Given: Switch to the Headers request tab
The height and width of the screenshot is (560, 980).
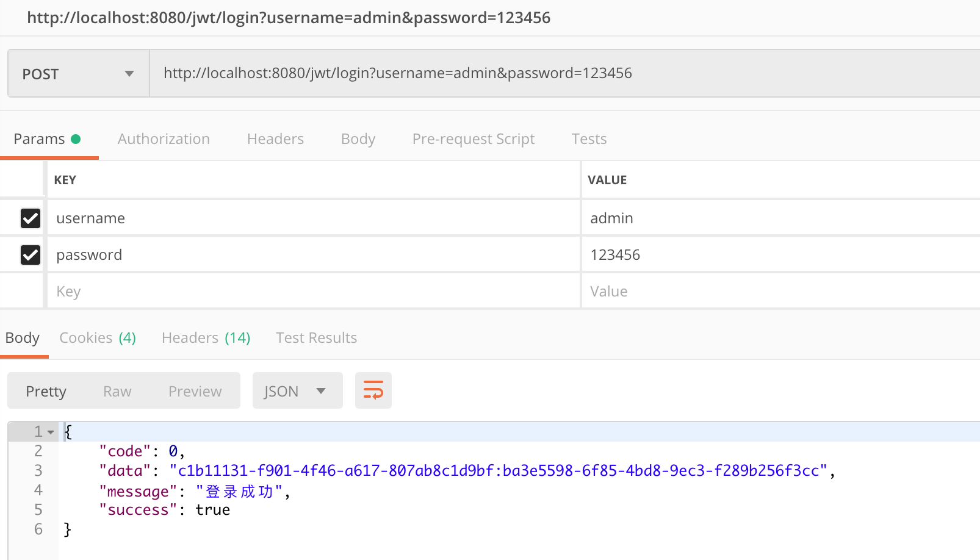Looking at the screenshot, I should coord(275,138).
